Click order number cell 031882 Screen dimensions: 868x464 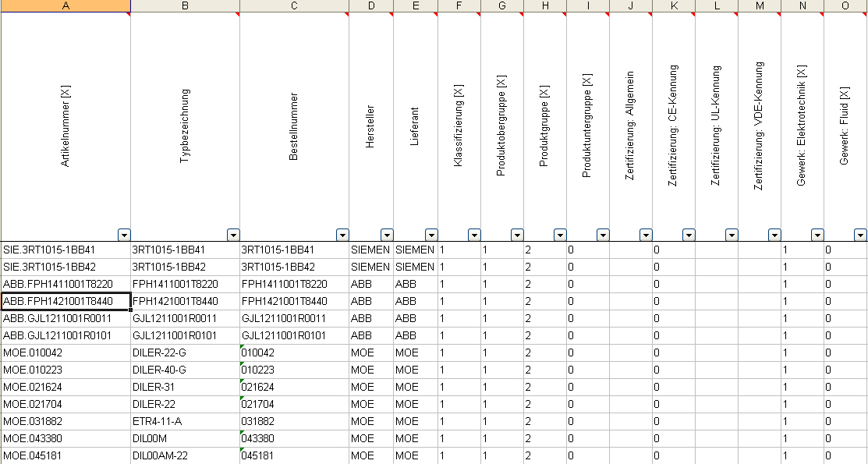[x=295, y=422]
